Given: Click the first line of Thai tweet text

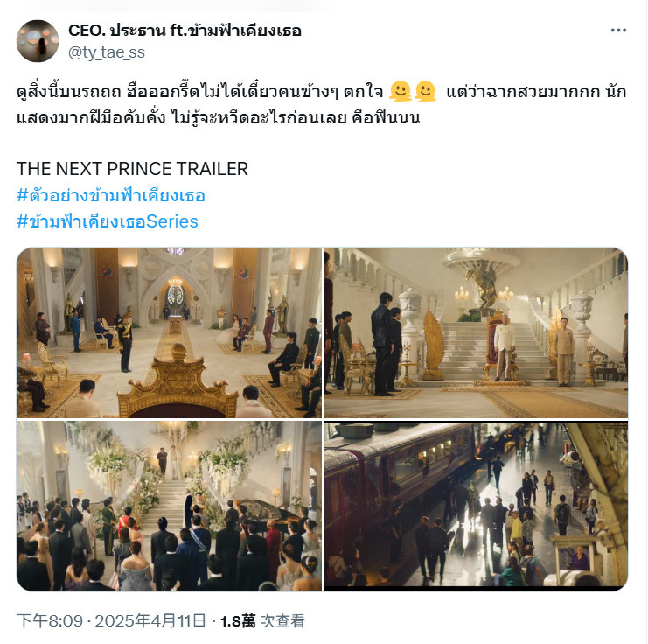Looking at the screenshot, I should (321, 91).
